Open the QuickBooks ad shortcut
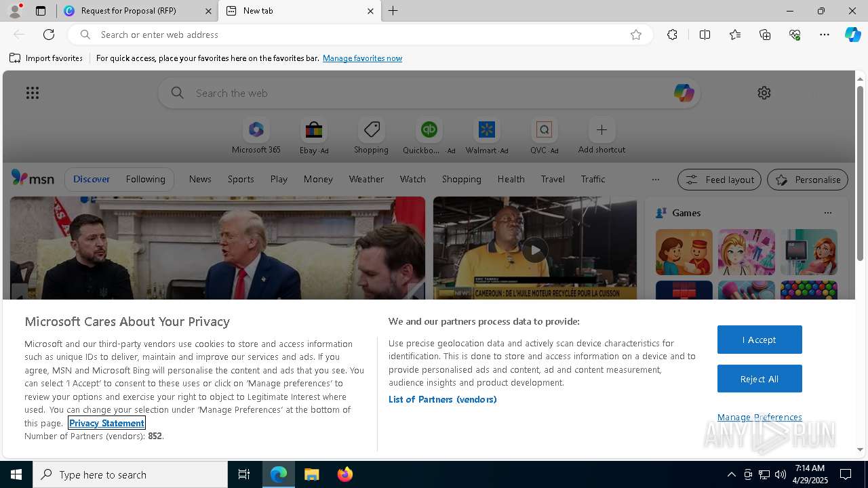The width and height of the screenshot is (868, 488). coord(429,136)
